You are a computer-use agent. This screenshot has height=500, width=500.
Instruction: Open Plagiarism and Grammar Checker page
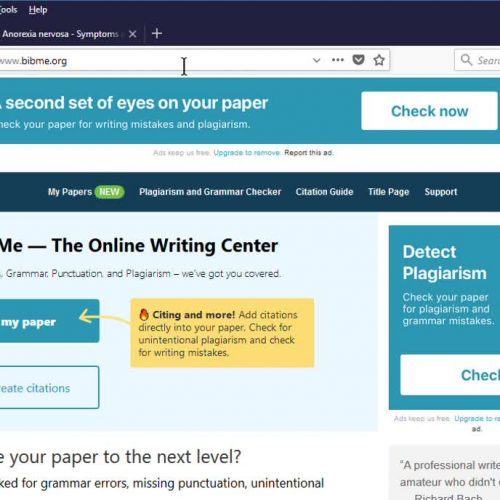[x=210, y=192]
